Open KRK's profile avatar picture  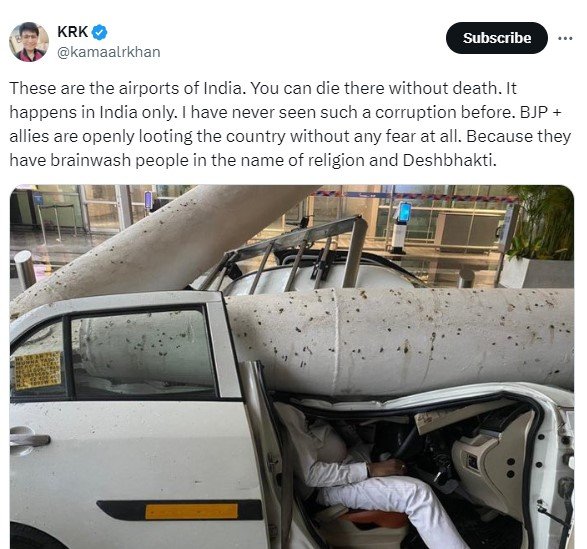29,42
